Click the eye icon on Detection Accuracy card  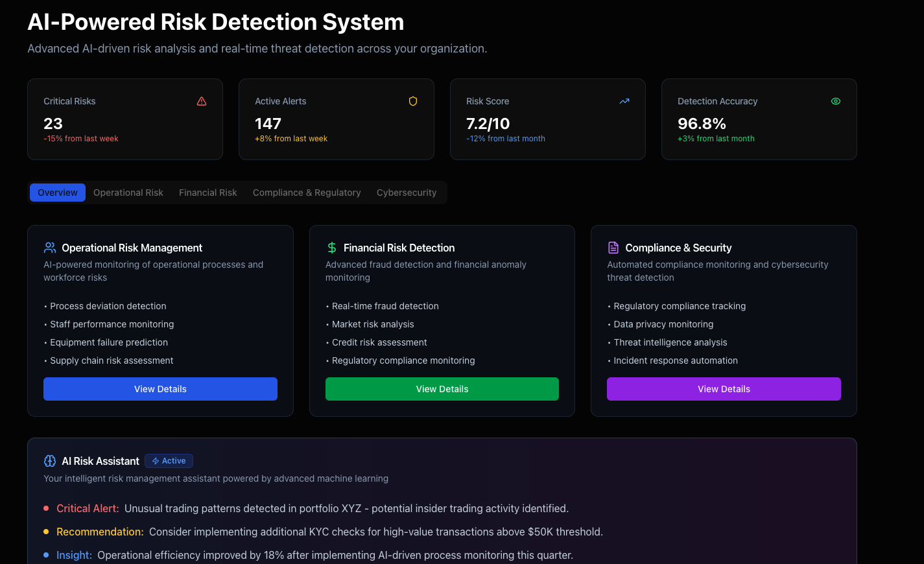click(835, 101)
